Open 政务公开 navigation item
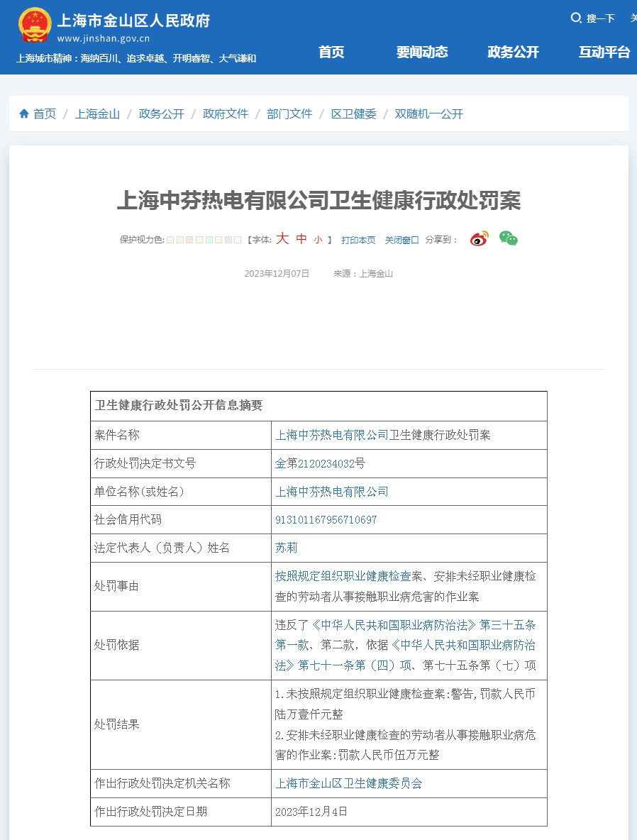Viewport: 637px width, 840px height. pos(514,52)
